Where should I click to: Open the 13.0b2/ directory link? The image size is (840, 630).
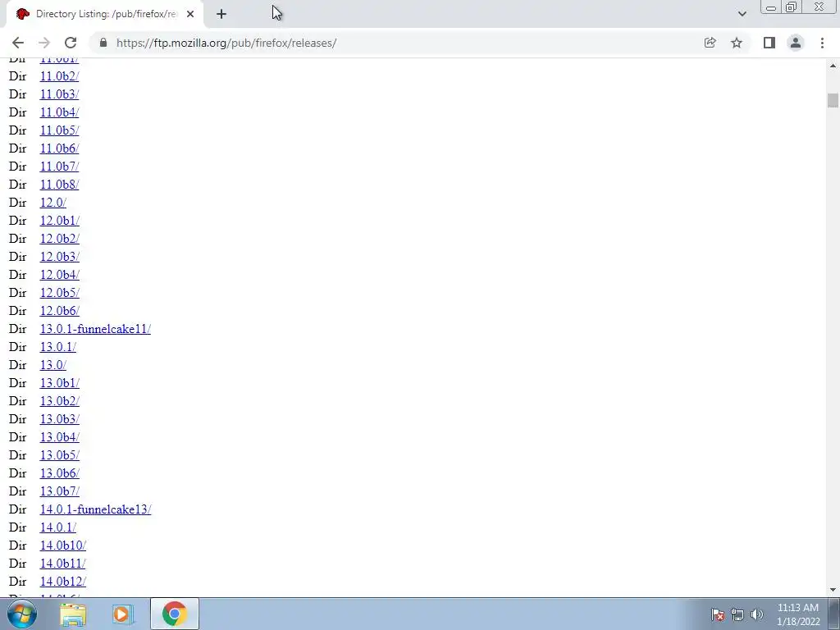[x=59, y=401]
